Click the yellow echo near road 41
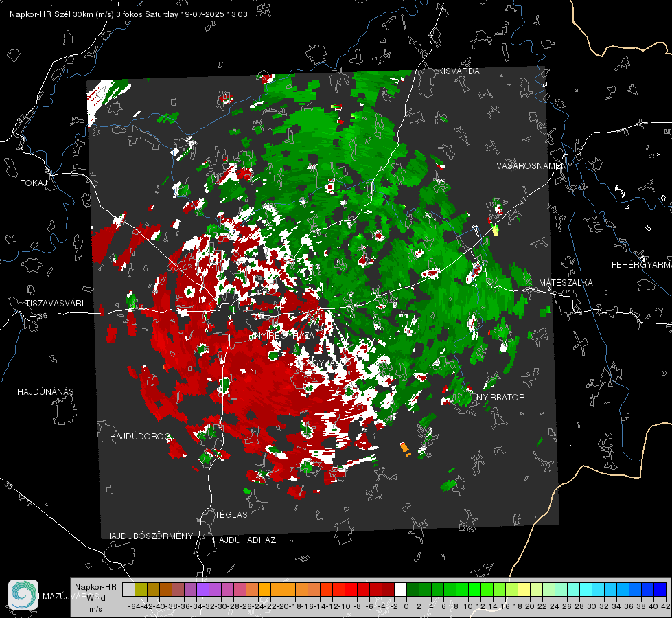The height and width of the screenshot is (618, 672). [496, 230]
